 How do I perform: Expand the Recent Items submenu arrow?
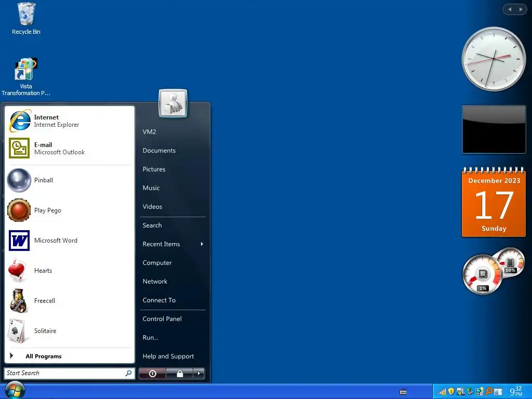(x=202, y=244)
